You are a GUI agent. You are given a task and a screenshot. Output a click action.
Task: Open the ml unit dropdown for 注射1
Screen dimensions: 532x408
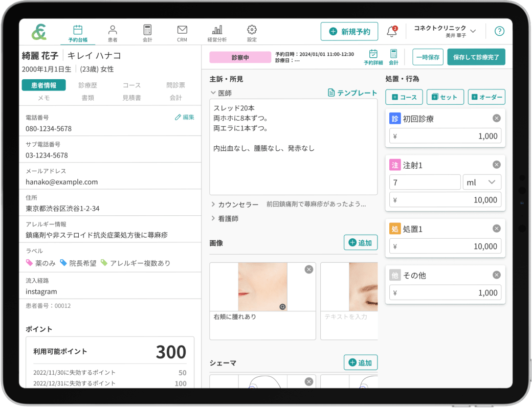(x=481, y=182)
